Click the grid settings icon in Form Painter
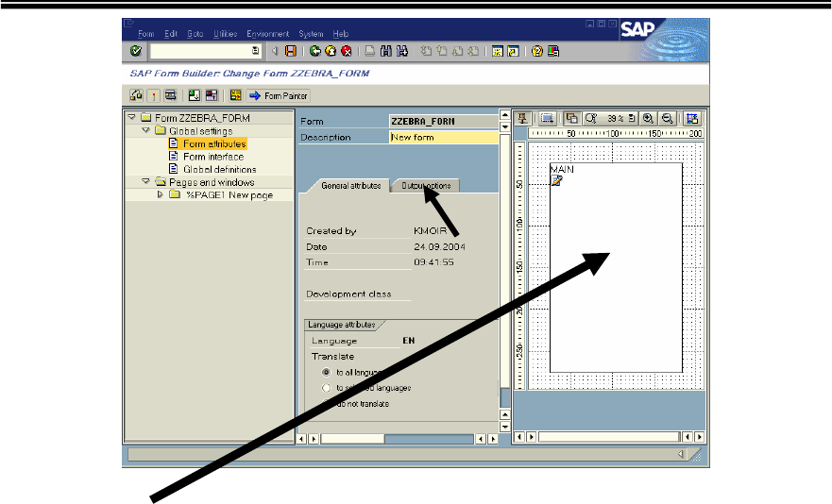 (691, 118)
